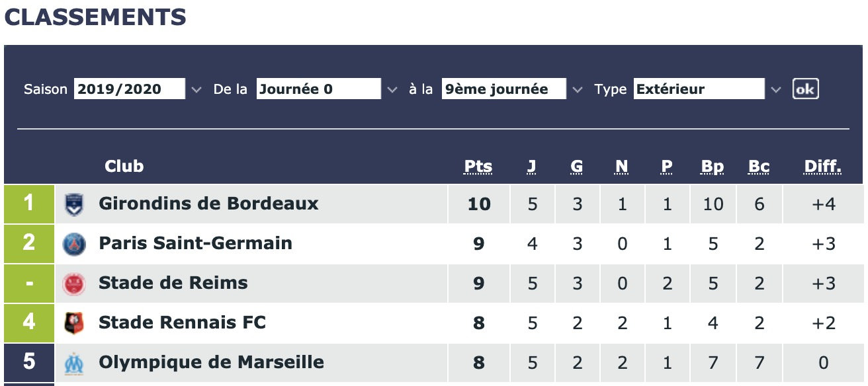Click the Stade de Reims club crest
Screen dimensions: 868x386
click(x=73, y=284)
